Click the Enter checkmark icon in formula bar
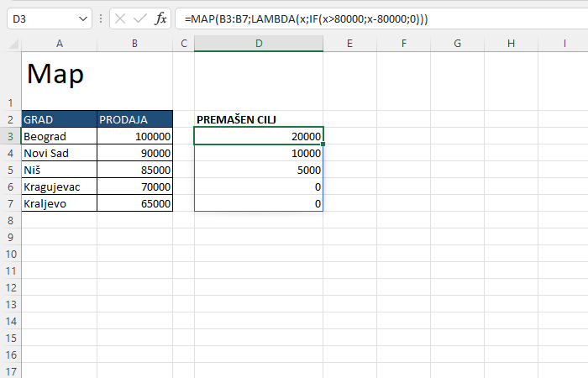The height and width of the screenshot is (378, 588). 140,18
